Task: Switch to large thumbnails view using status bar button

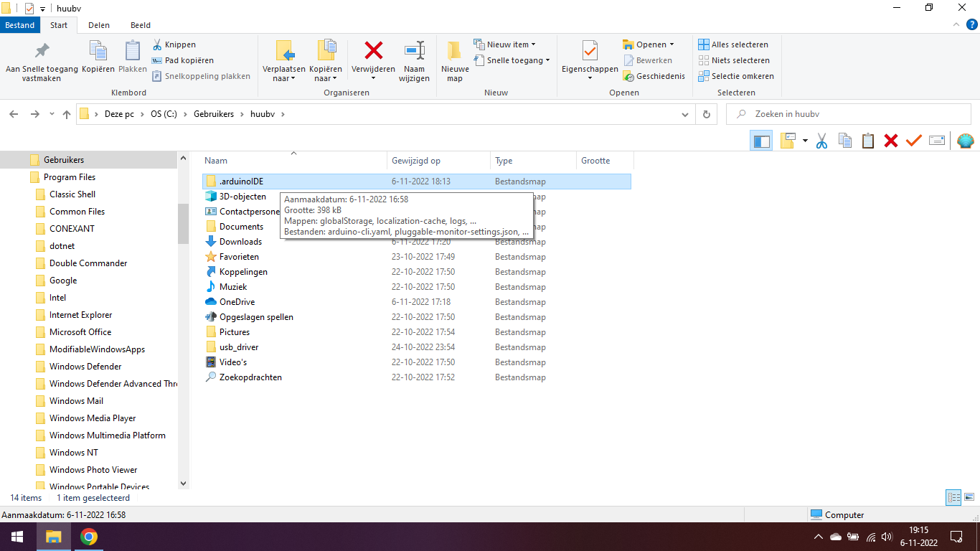Action: click(x=969, y=497)
